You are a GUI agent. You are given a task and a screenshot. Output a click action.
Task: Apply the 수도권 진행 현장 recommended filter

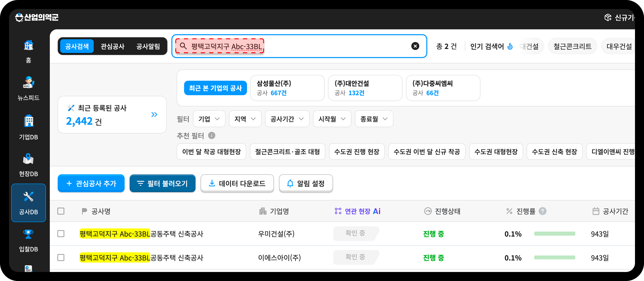click(x=357, y=152)
